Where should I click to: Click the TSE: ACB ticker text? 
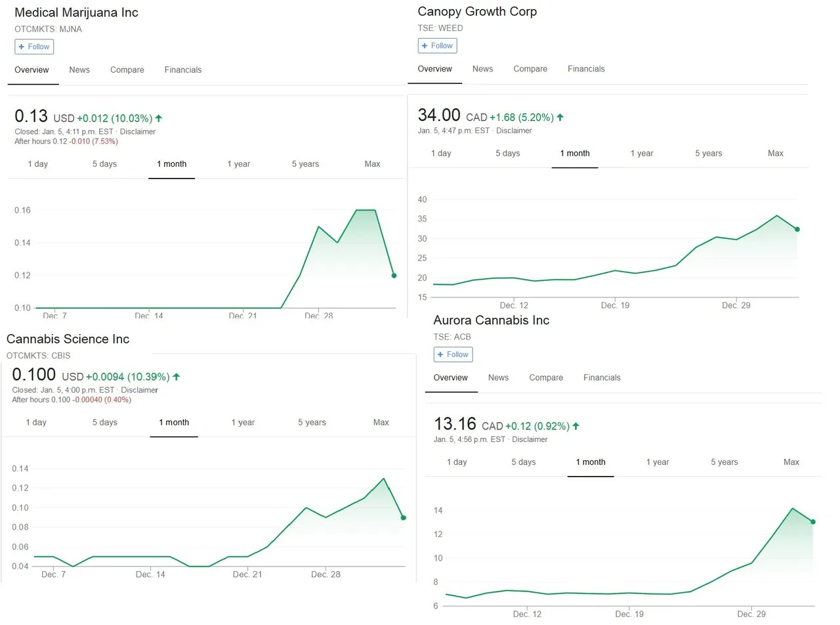click(x=452, y=337)
